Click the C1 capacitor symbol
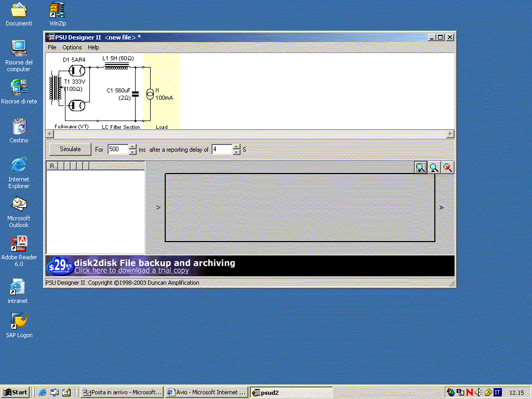The width and height of the screenshot is (532, 399). (136, 94)
